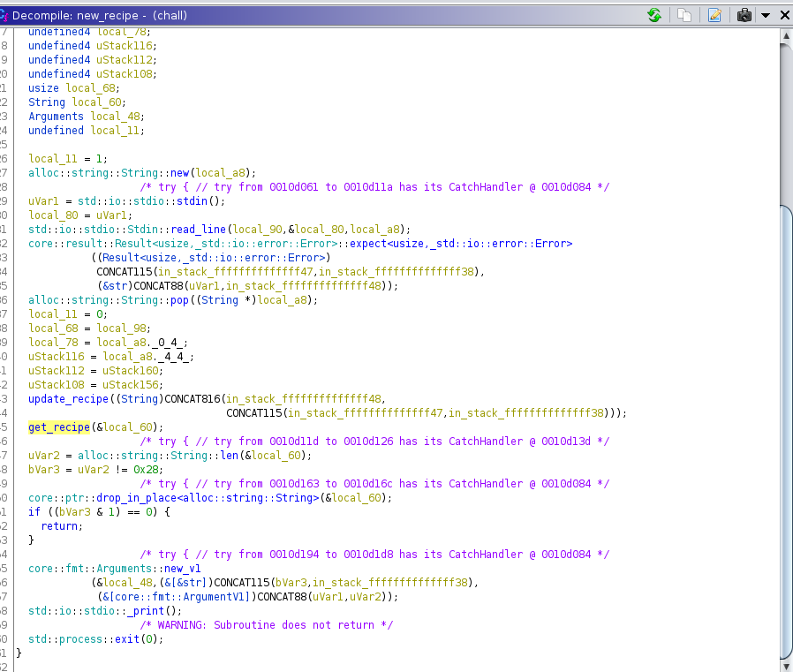Viewport: 793px width, 672px height.
Task: Click the 'local_68 = local_98' assignment
Action: click(x=89, y=328)
